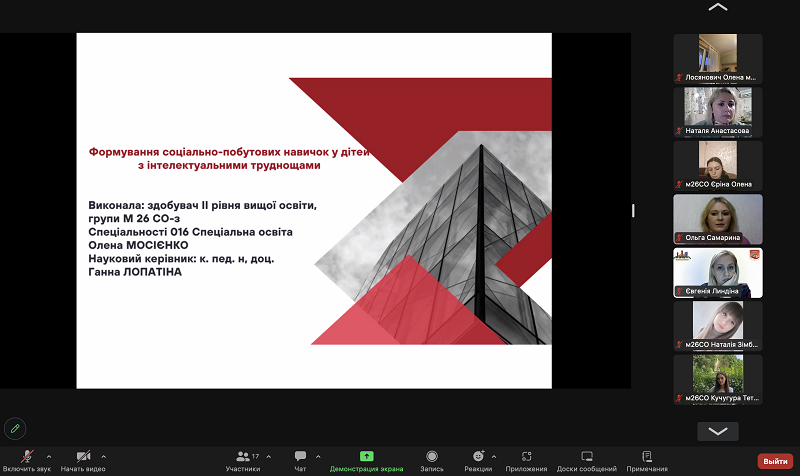
Task: Click the green annotation pencil icon
Action: coord(14,427)
